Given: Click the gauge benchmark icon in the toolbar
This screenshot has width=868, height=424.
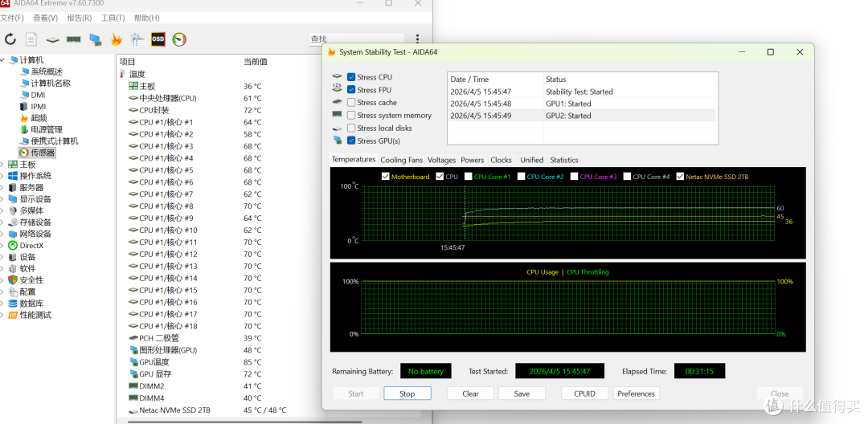Looking at the screenshot, I should [x=179, y=39].
